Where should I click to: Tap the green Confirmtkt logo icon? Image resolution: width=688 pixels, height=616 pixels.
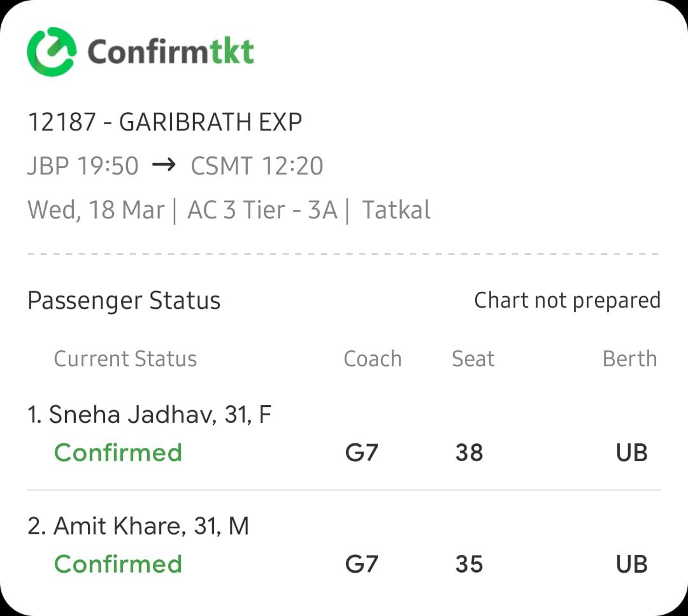point(52,52)
